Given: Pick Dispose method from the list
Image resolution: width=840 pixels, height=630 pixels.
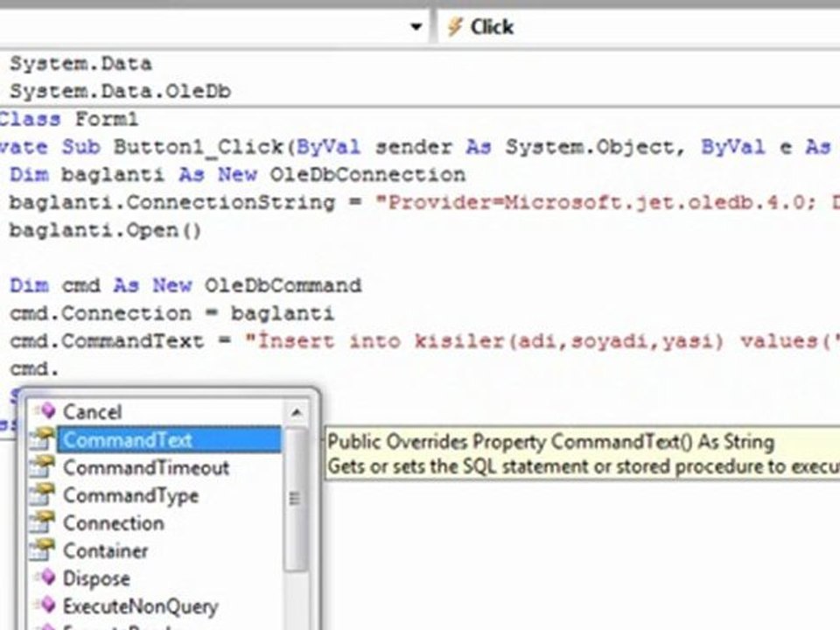Looking at the screenshot, I should [x=96, y=578].
